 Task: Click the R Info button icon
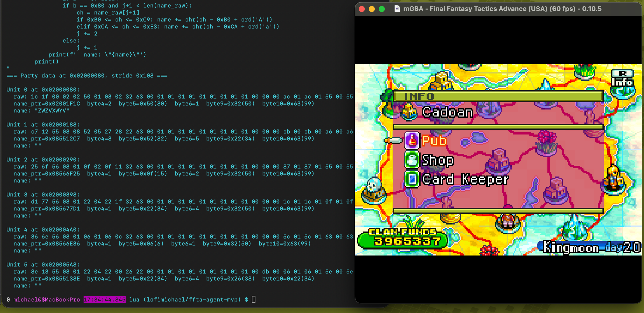coord(622,78)
